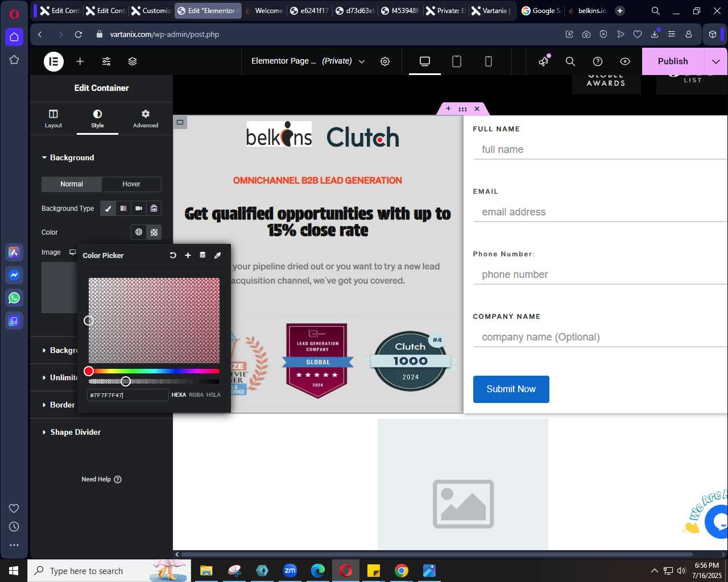Screen dimensions: 728x582
Task: Click the Need Help link
Action: pos(101,479)
